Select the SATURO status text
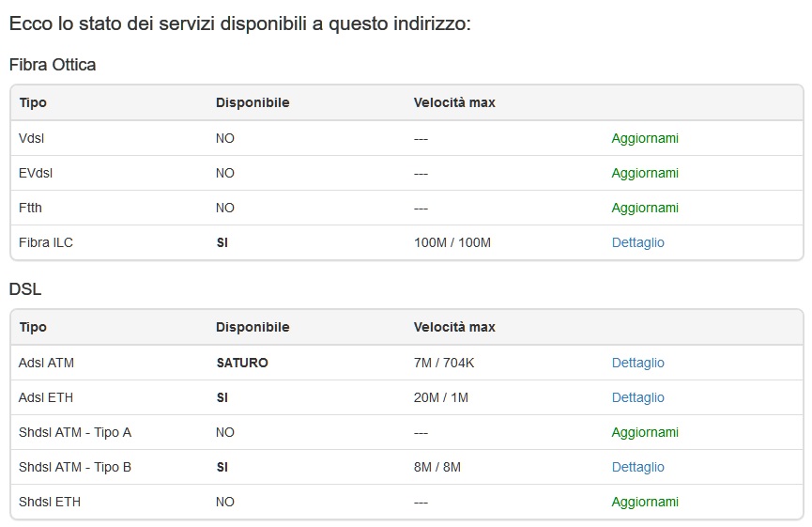The height and width of the screenshot is (527, 812). [x=241, y=363]
